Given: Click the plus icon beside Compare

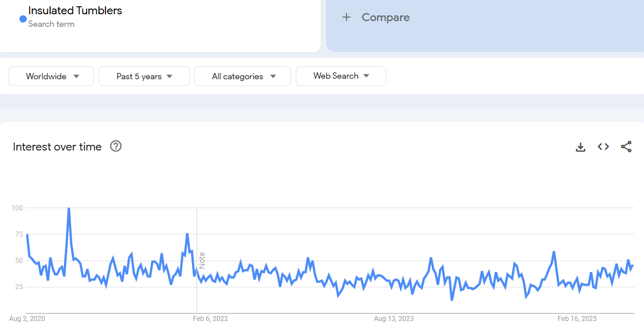Looking at the screenshot, I should (346, 18).
